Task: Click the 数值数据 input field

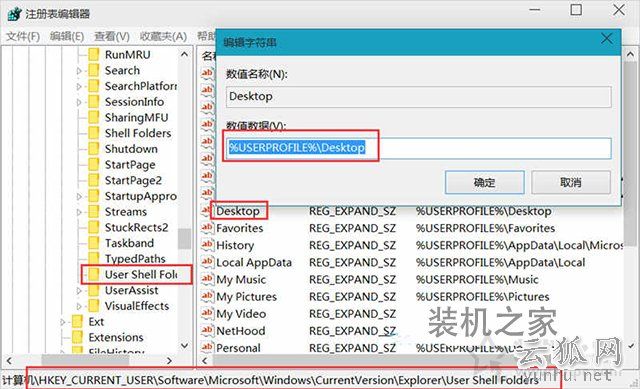Action: [x=418, y=148]
